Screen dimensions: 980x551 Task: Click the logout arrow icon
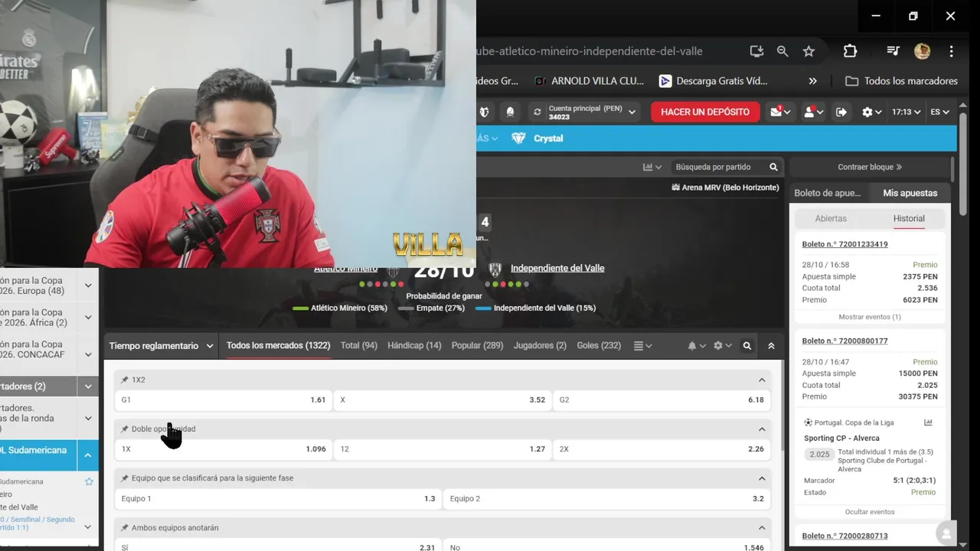[x=841, y=112]
